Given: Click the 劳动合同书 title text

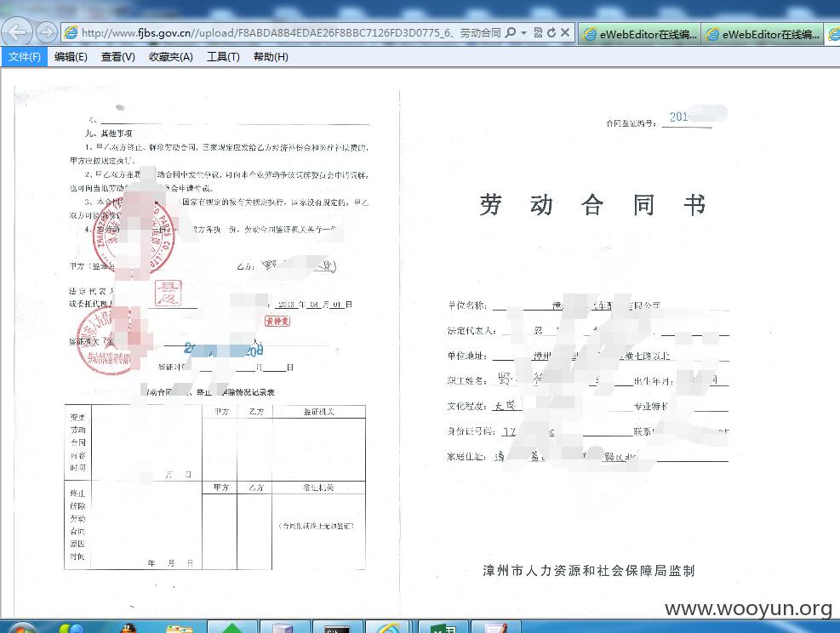Looking at the screenshot, I should point(592,205).
